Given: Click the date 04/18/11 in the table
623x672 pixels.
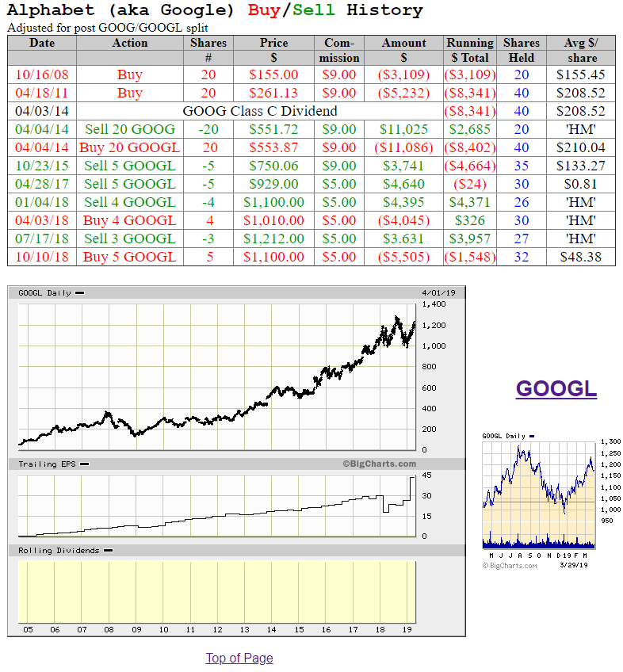Looking at the screenshot, I should tap(42, 93).
